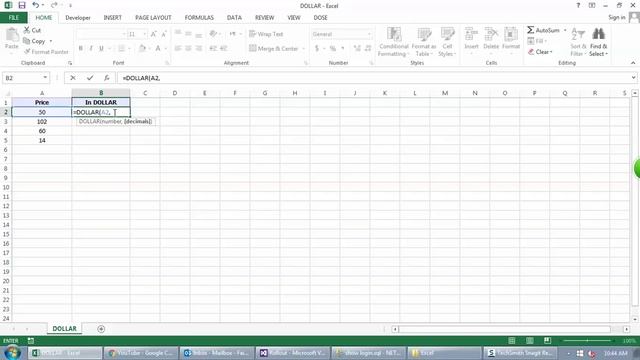Click the Copy icon in Clipboard group
The image size is (640, 360).
pos(27,41)
